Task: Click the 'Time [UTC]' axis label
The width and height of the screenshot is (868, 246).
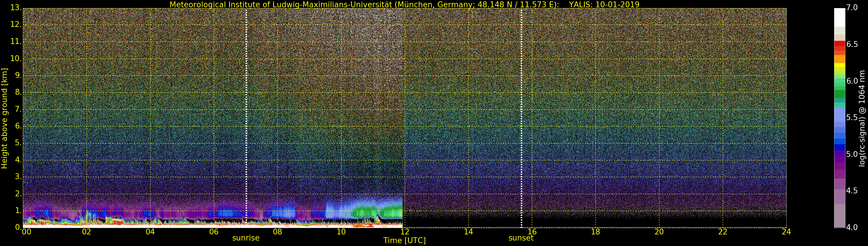Action: tap(404, 241)
